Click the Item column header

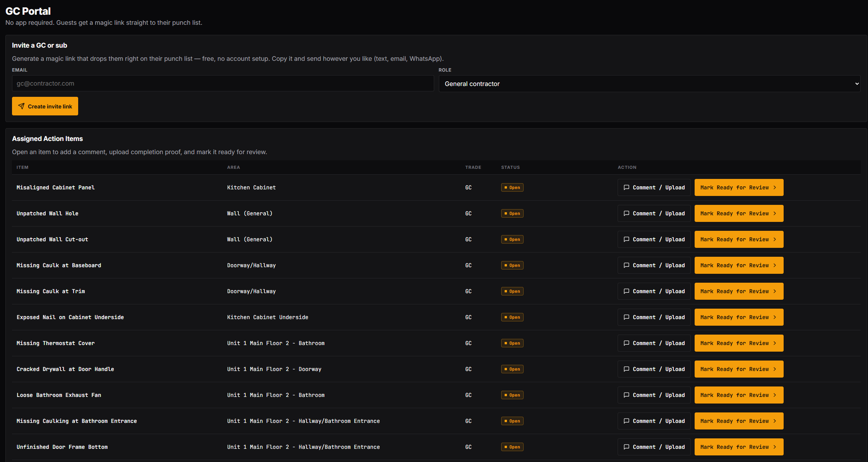22,167
